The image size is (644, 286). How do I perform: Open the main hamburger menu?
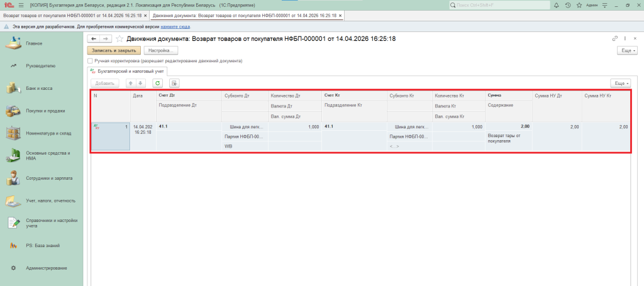pyautogui.click(x=21, y=5)
